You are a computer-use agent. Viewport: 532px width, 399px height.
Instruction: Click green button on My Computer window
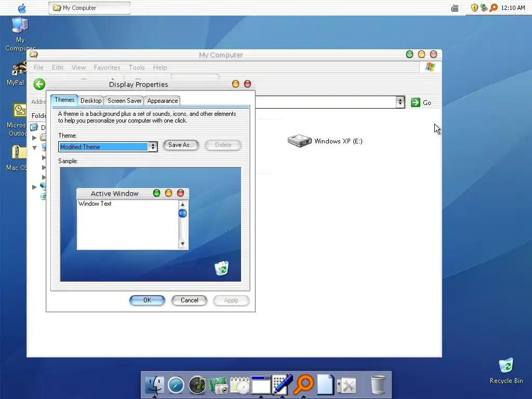[409, 54]
